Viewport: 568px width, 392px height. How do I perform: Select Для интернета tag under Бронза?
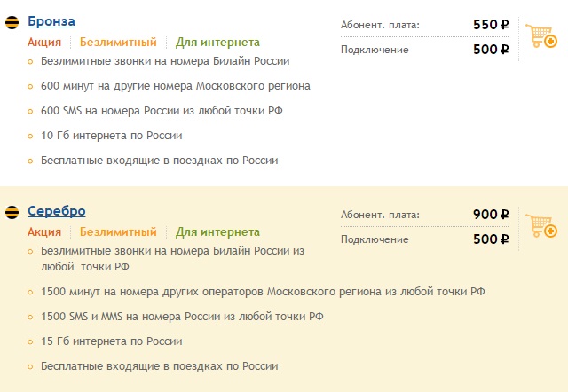click(x=217, y=43)
